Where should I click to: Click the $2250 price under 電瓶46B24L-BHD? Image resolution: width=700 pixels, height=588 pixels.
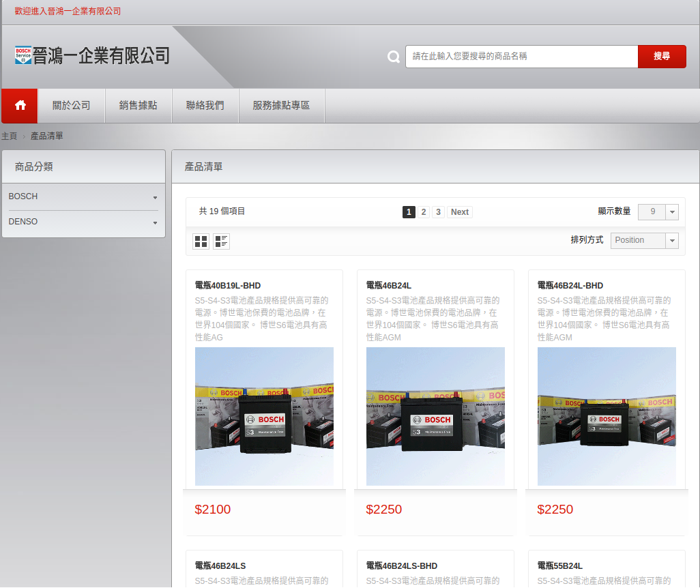[555, 510]
